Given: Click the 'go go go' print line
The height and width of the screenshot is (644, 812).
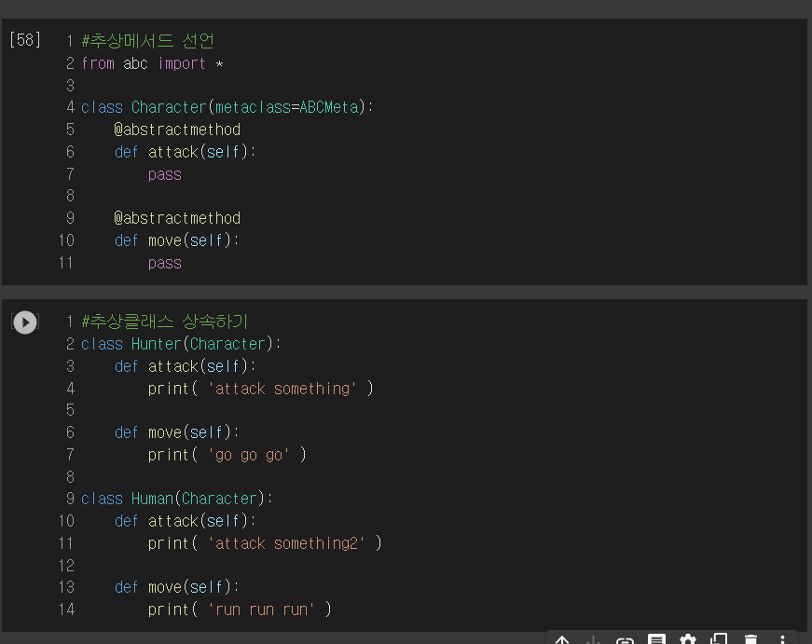Looking at the screenshot, I should coord(227,455).
